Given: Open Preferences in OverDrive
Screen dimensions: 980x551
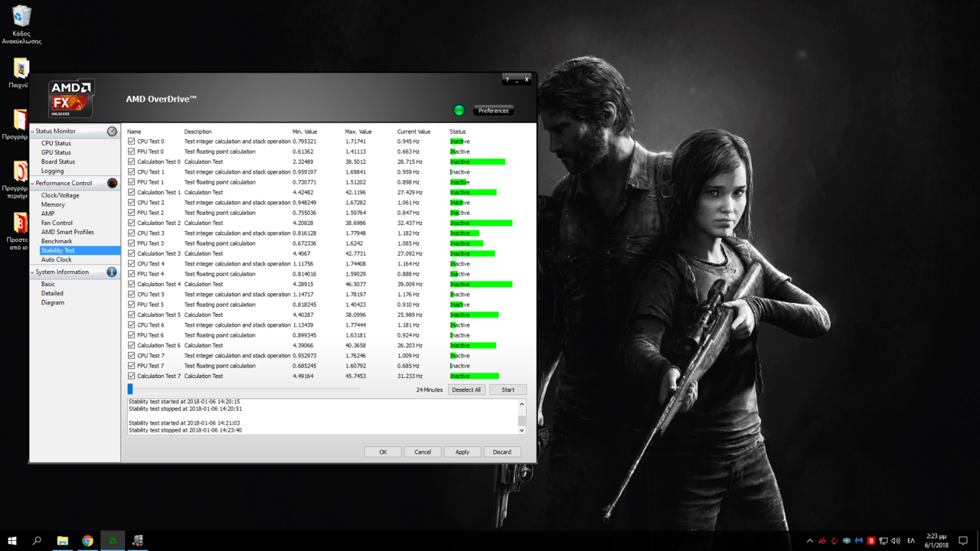Looking at the screenshot, I should tap(493, 110).
